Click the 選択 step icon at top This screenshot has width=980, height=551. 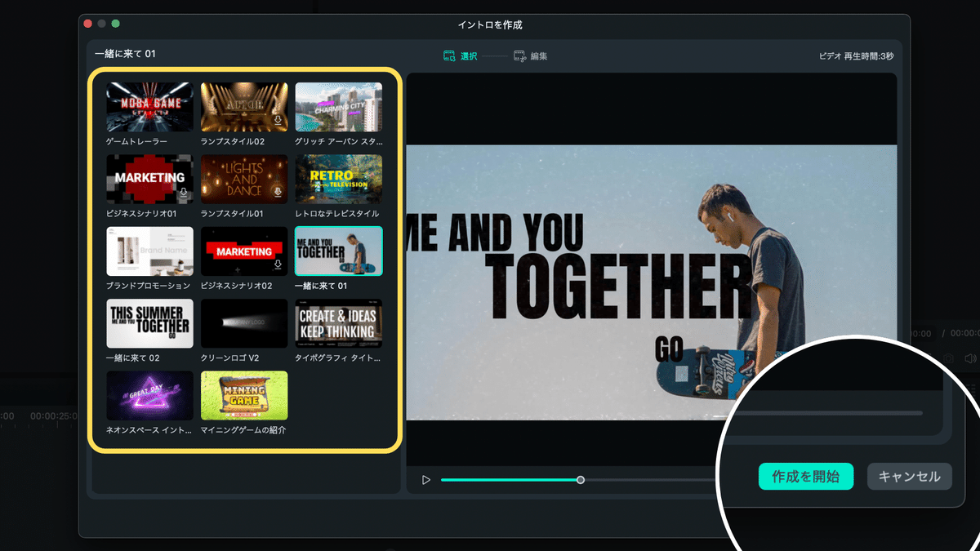coord(448,56)
